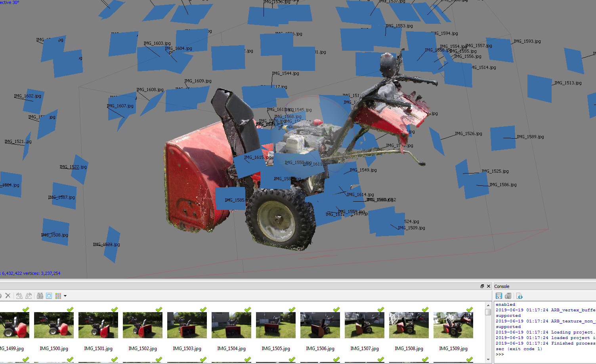Screen dimensions: 596x364
Task: Click the Console scrollbar down arrow
Action: [x=488, y=360]
